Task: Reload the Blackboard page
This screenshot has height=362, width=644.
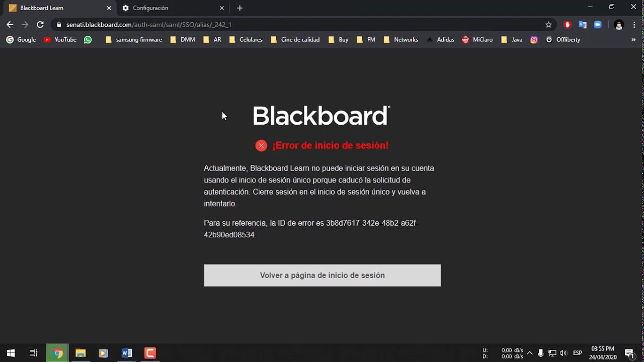Action: tap(40, 25)
